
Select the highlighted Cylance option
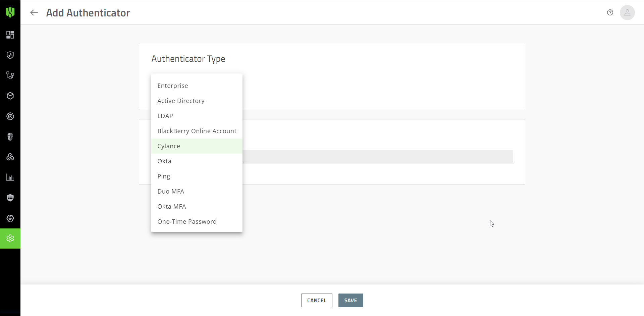pyautogui.click(x=197, y=146)
